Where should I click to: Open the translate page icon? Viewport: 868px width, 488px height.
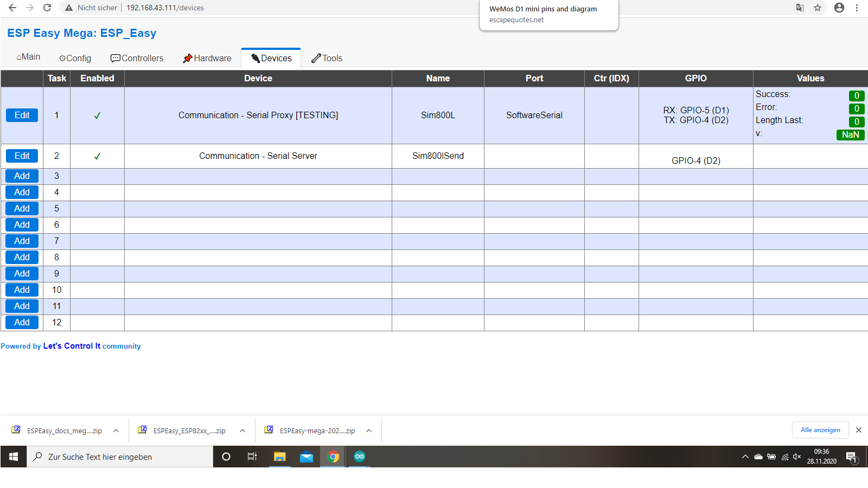pyautogui.click(x=800, y=8)
